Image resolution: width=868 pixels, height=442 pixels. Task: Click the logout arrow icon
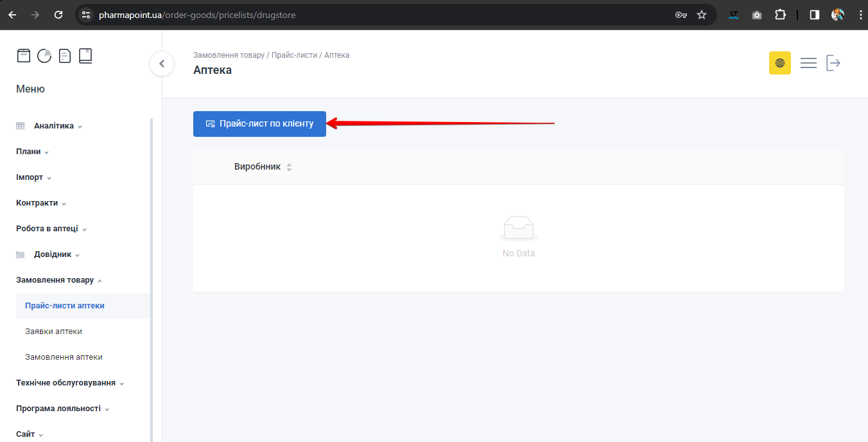833,63
